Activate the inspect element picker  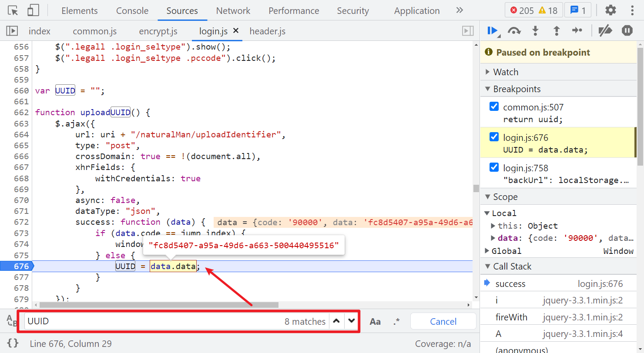[x=13, y=10]
